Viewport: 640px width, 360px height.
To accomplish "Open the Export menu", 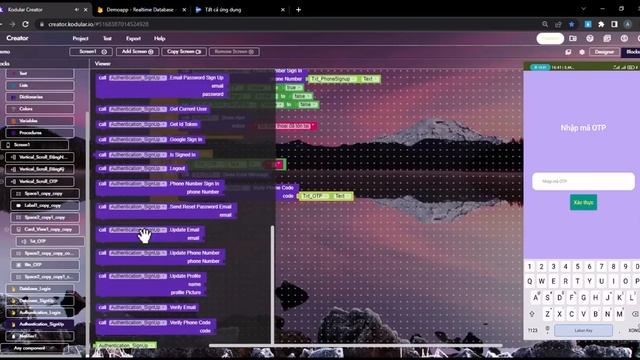I will click(x=133, y=38).
